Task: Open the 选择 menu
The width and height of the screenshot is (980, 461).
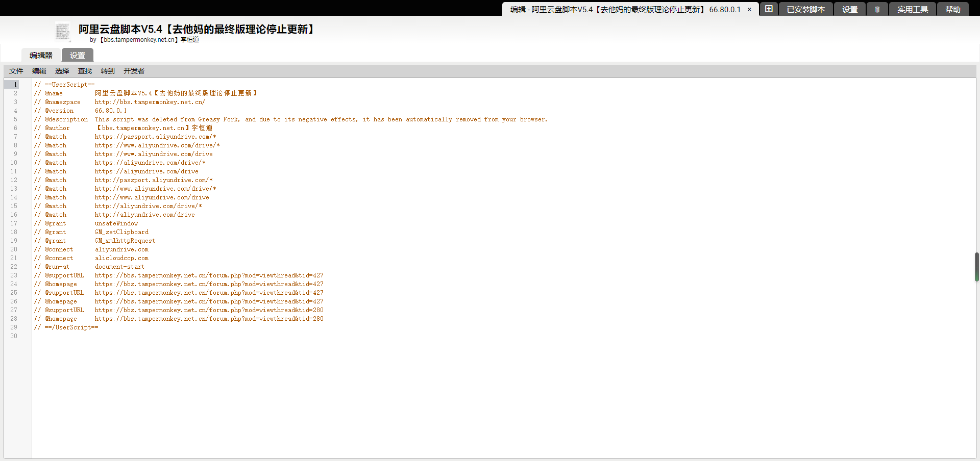Action: pos(62,71)
